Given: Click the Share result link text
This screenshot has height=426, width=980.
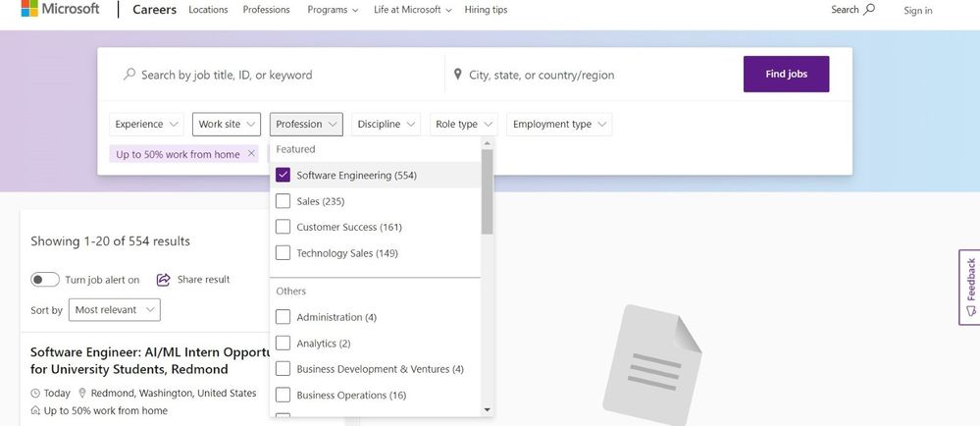Looking at the screenshot, I should coord(204,280).
